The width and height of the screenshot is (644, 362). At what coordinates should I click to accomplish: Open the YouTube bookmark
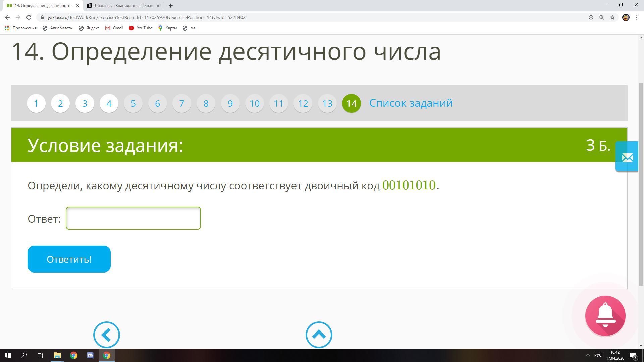[141, 28]
